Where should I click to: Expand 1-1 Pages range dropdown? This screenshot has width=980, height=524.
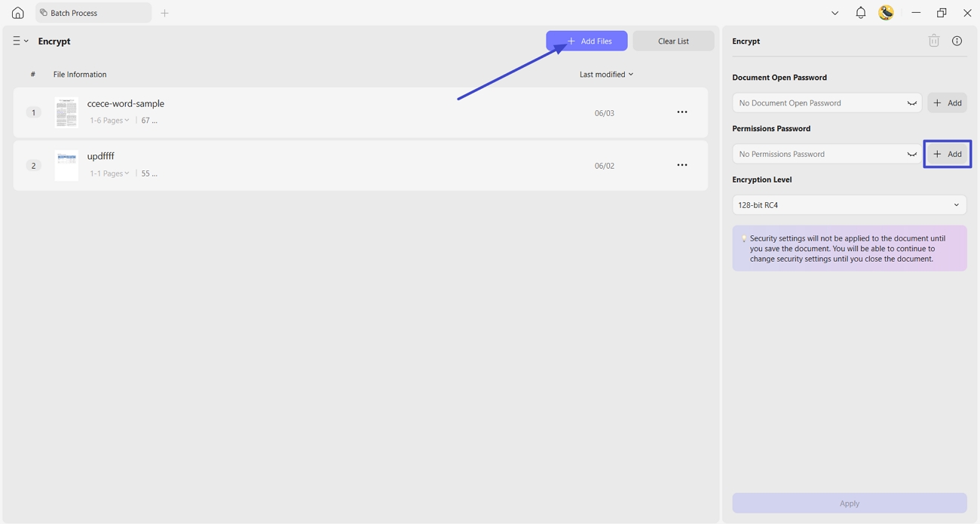coord(109,173)
